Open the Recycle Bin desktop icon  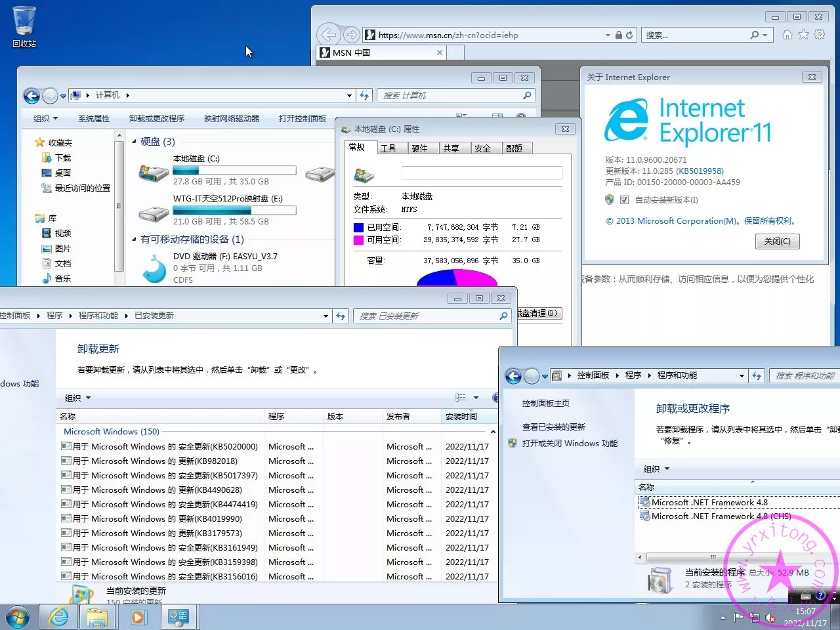click(24, 26)
